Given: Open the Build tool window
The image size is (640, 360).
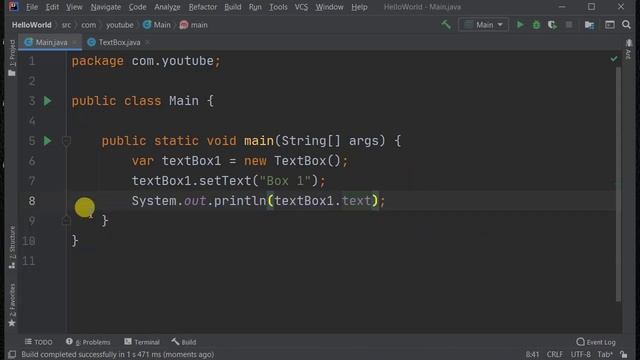Looking at the screenshot, I should 184,342.
